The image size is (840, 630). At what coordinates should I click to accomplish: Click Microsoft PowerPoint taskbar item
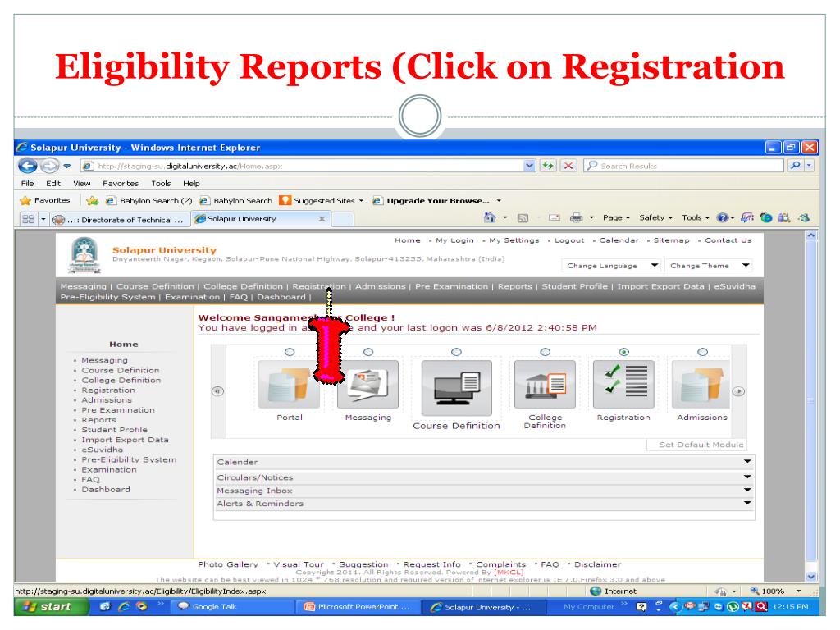click(x=358, y=606)
